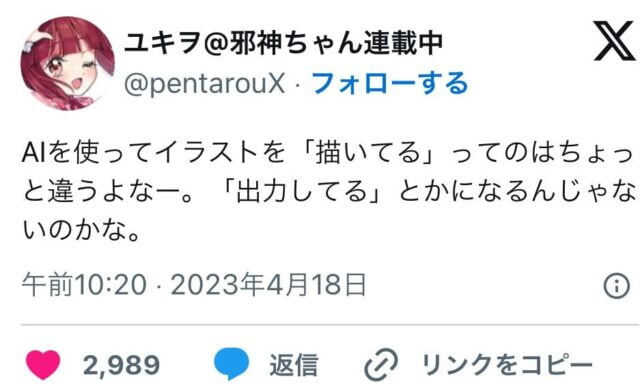Click the word AI starting the tweet
Screen dimensions: 640x390
coord(34,153)
